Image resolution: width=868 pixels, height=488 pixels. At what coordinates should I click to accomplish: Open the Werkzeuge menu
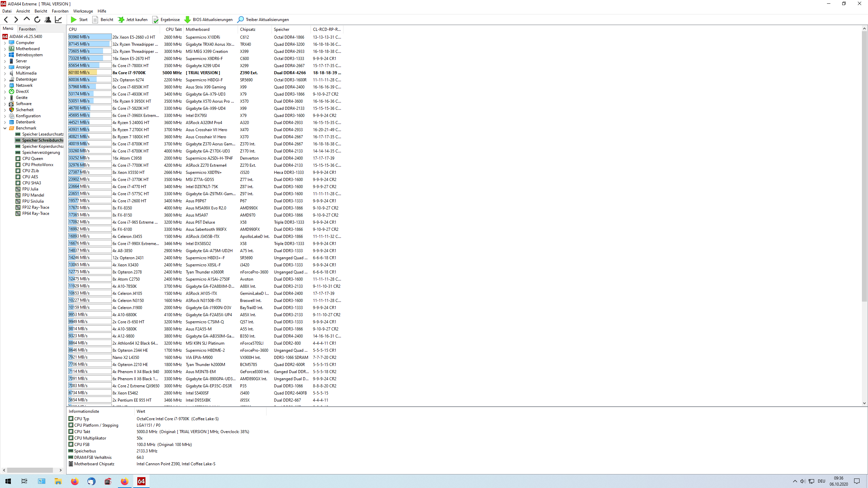click(83, 11)
